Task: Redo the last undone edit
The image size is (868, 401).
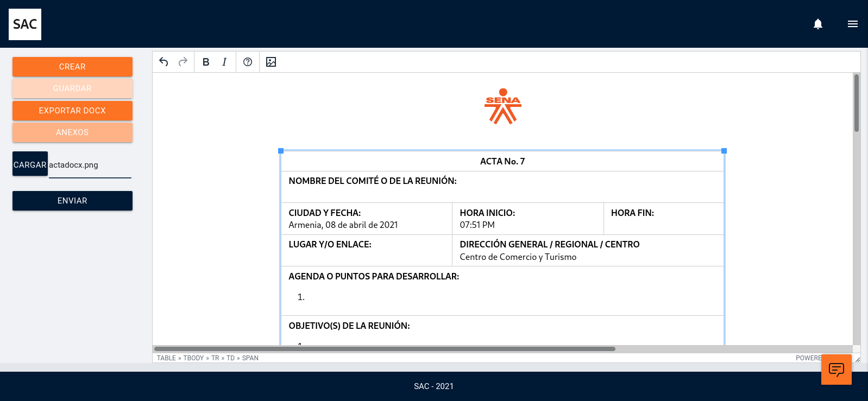Action: pyautogui.click(x=183, y=62)
